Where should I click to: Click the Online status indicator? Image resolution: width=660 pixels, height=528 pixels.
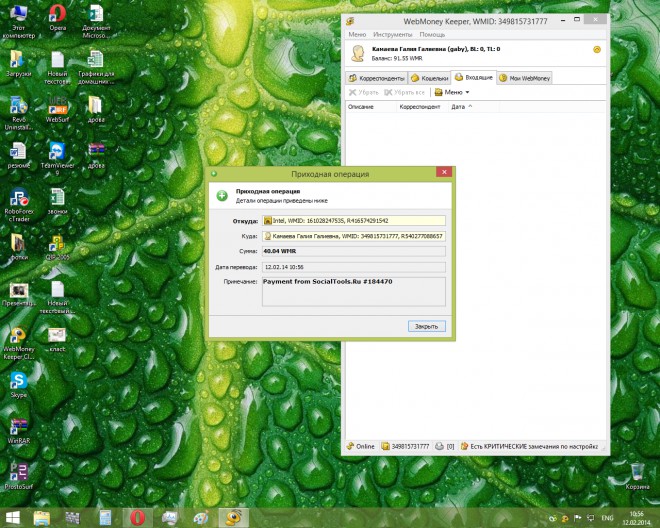[x=360, y=446]
